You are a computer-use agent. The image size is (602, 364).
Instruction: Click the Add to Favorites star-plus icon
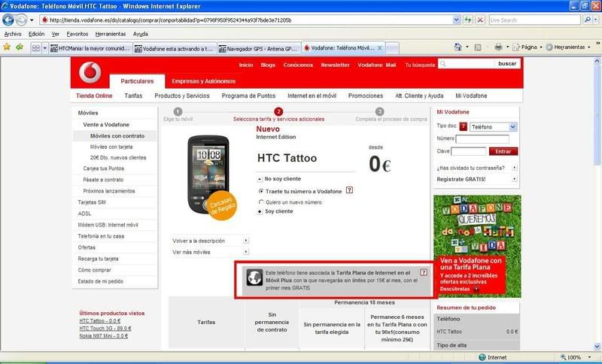click(x=20, y=47)
